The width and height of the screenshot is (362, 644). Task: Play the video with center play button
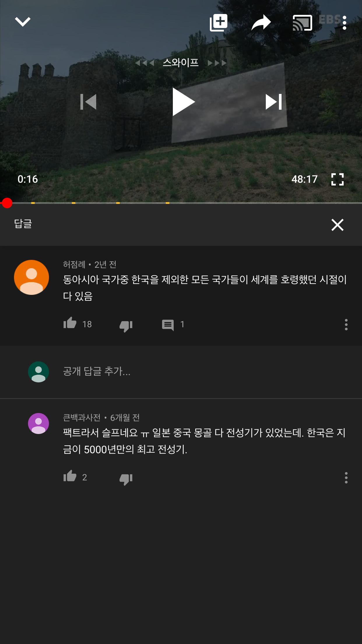tap(183, 102)
